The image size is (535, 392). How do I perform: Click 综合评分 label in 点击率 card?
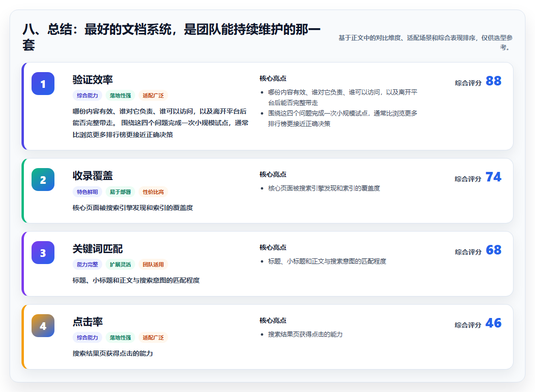tap(468, 325)
